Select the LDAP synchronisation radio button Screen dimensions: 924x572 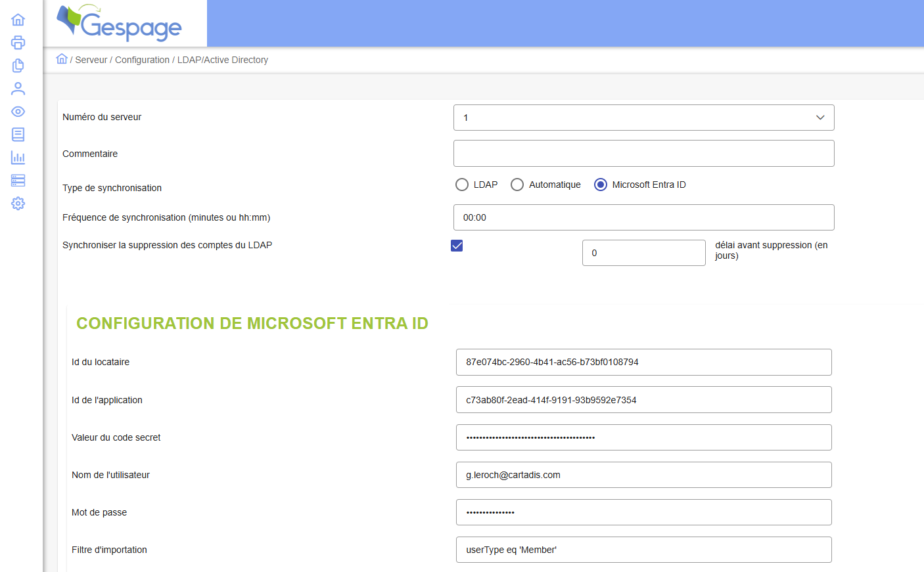(462, 185)
